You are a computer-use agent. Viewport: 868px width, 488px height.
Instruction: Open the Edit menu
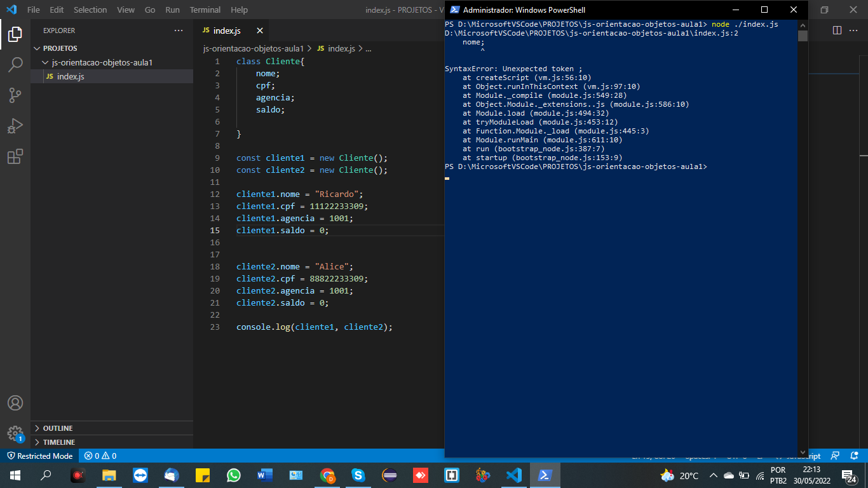(x=57, y=10)
